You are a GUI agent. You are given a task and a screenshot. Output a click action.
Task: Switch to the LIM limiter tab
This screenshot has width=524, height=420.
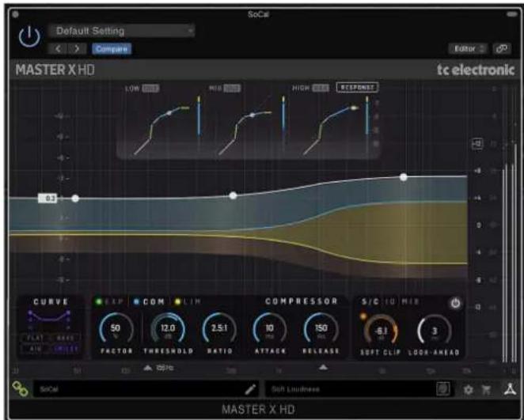coord(188,302)
